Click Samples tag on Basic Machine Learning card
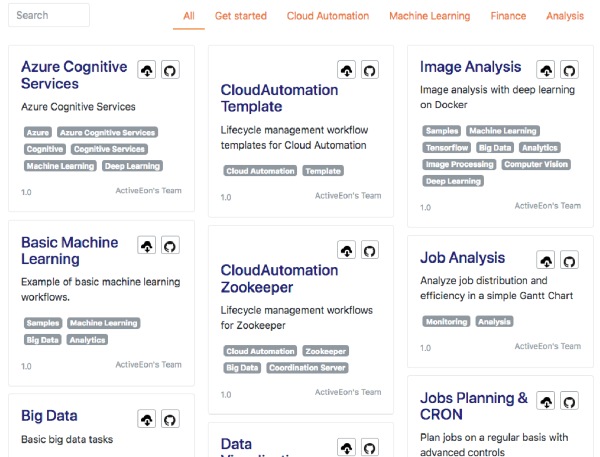This screenshot has height=457, width=600. click(43, 323)
